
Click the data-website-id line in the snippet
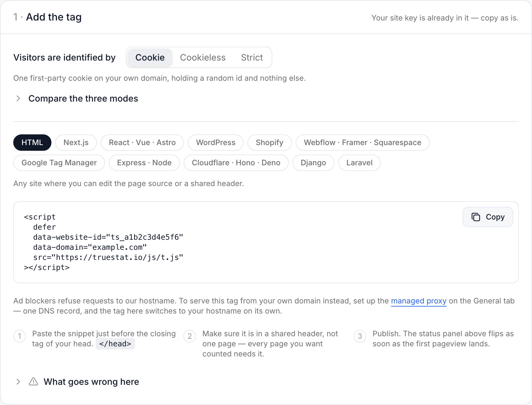point(108,237)
